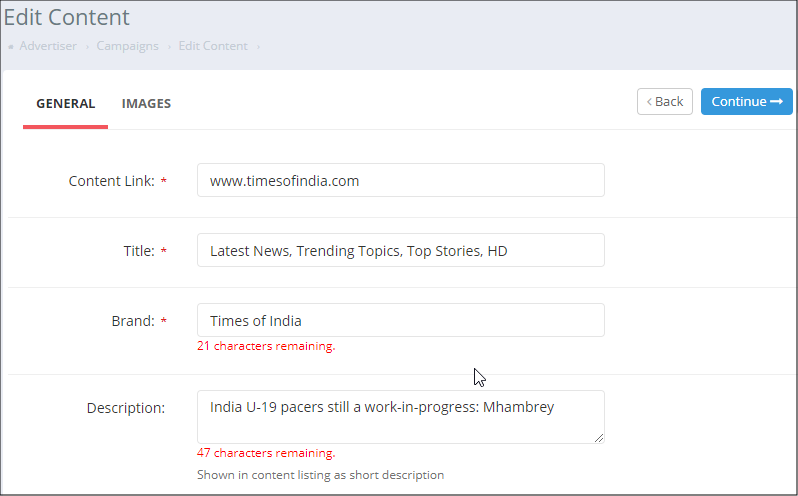Click the Description field label
798x496 pixels.
pyautogui.click(x=125, y=408)
